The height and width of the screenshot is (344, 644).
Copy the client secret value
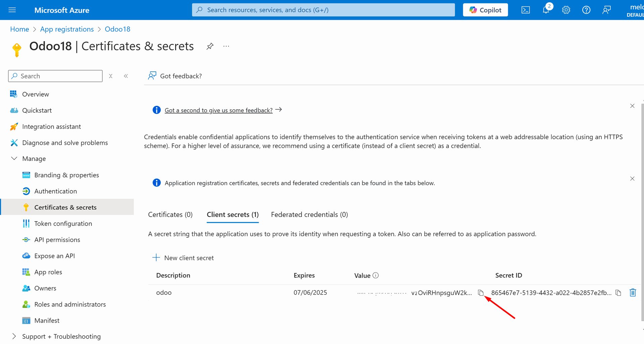pos(481,293)
